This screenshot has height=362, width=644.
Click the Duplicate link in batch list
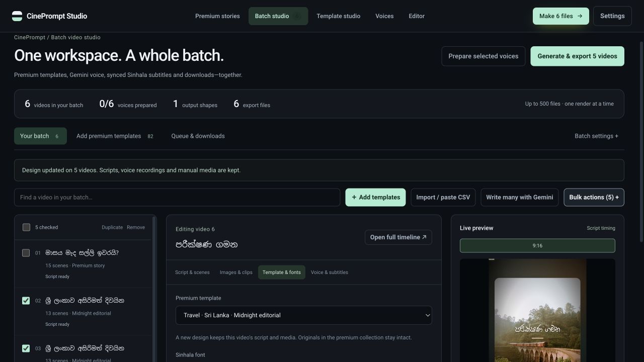112,227
